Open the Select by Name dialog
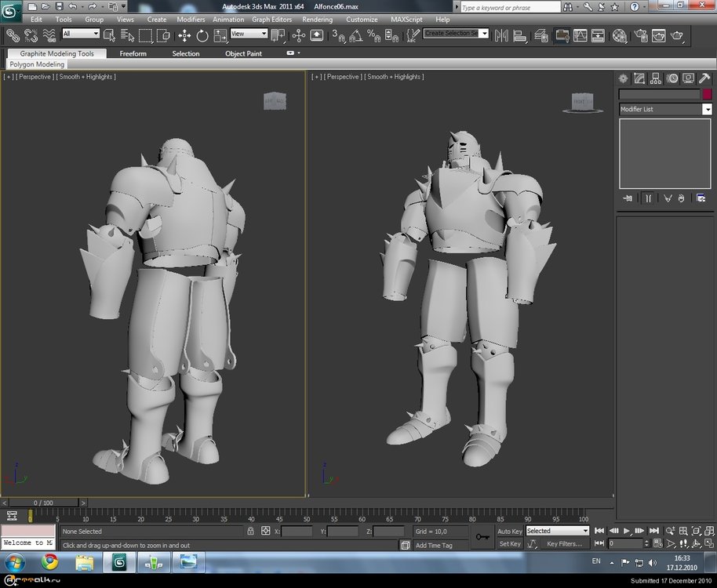Screen dimensions: 717x588 [x=128, y=35]
